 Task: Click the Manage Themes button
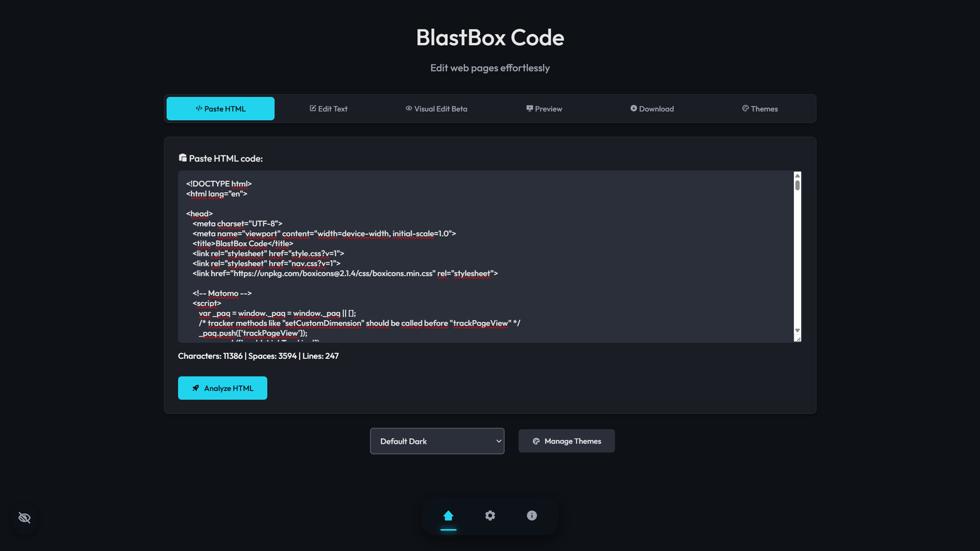click(x=567, y=441)
